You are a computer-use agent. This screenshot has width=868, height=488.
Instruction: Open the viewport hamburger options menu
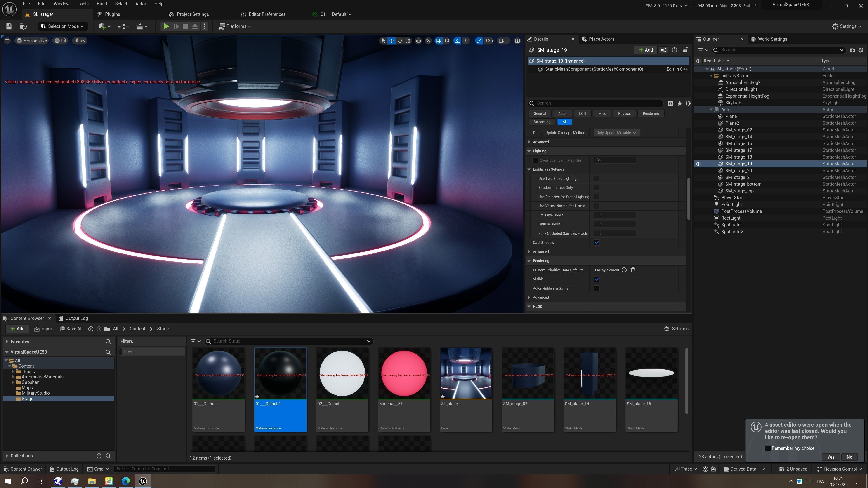click(7, 40)
